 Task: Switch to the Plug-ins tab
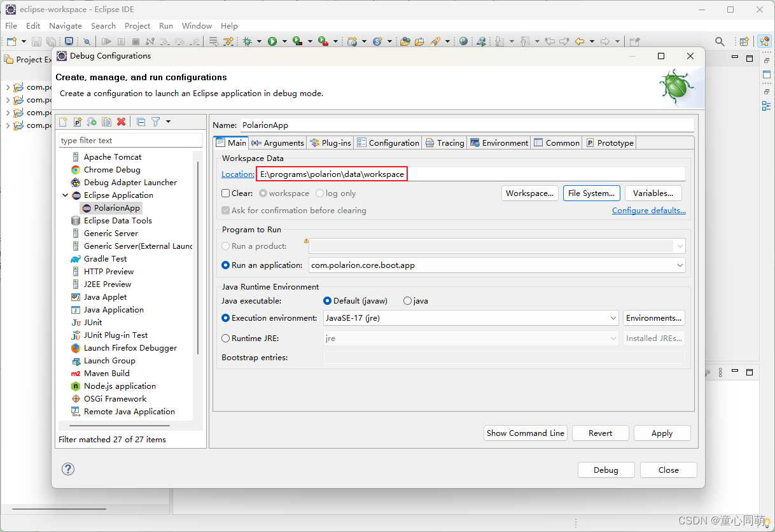click(330, 143)
